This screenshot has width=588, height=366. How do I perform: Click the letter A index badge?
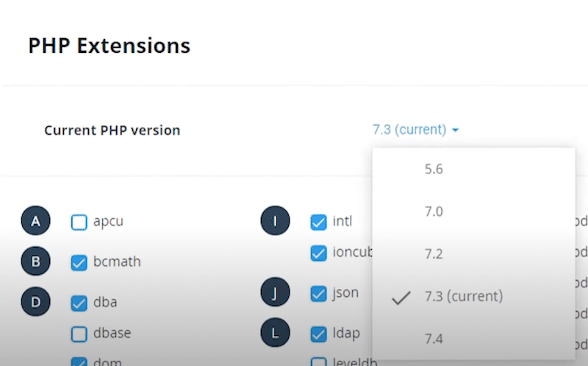[x=35, y=221]
